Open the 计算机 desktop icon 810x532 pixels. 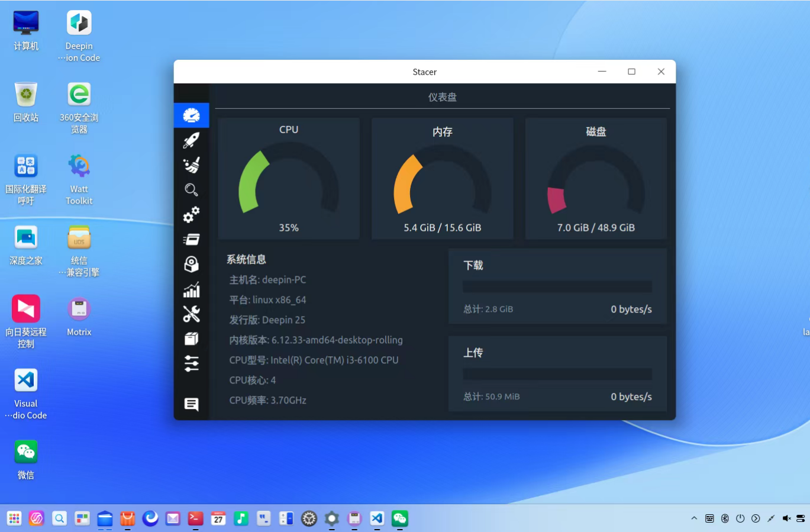26,31
